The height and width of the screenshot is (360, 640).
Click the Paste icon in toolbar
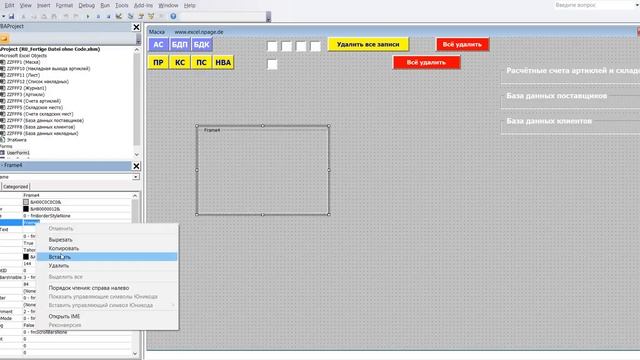pyautogui.click(x=44, y=16)
